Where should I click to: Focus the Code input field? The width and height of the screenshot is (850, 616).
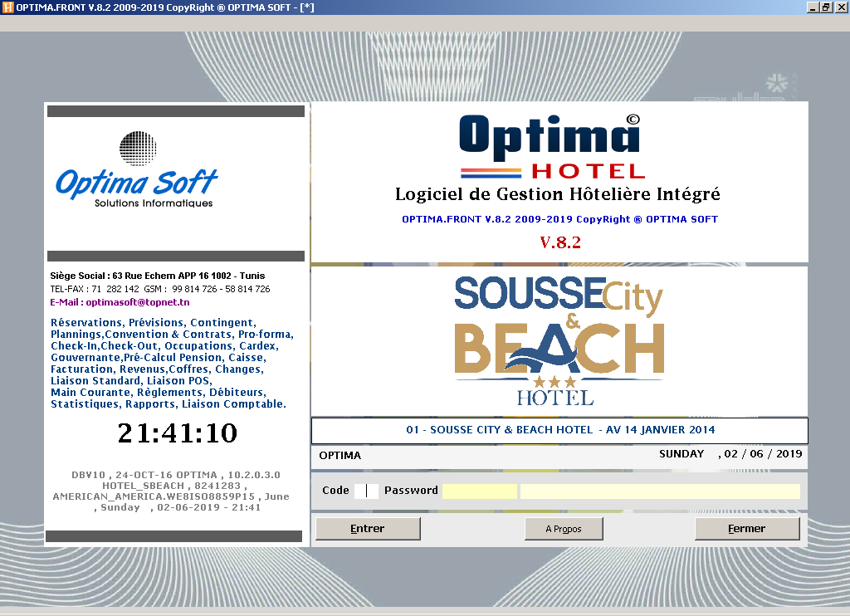[366, 491]
